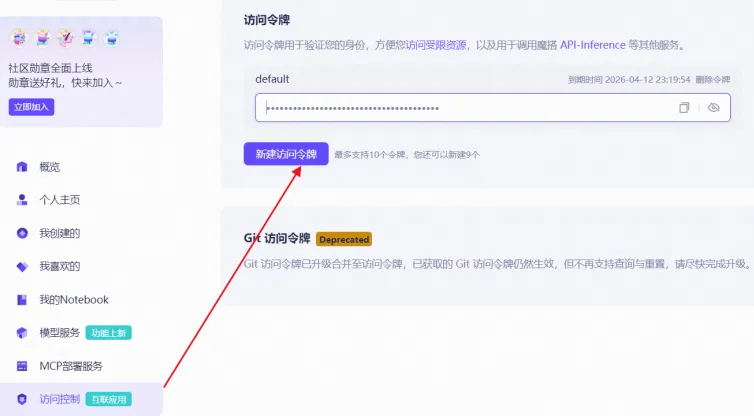Click the 功能上新 tag beside 模型服务
Image resolution: width=754 pixels, height=416 pixels.
pos(109,333)
